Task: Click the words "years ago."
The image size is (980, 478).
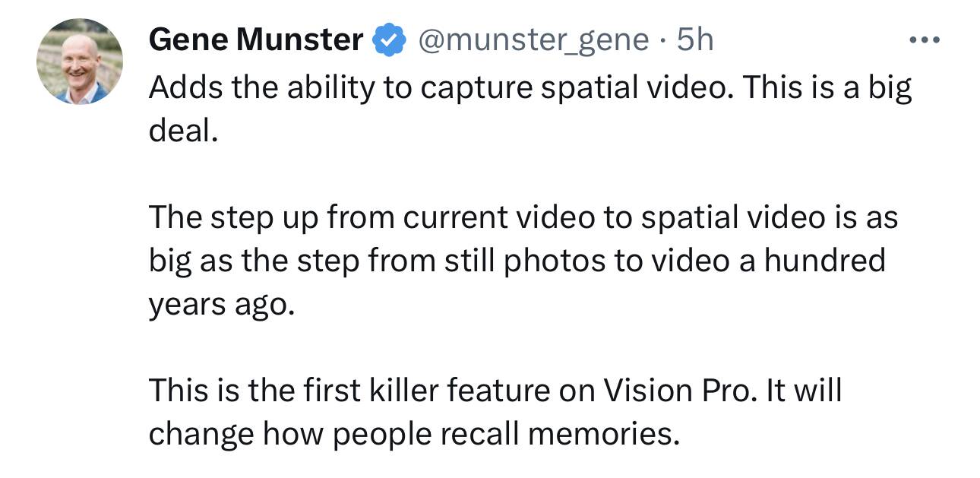Action: [x=220, y=305]
